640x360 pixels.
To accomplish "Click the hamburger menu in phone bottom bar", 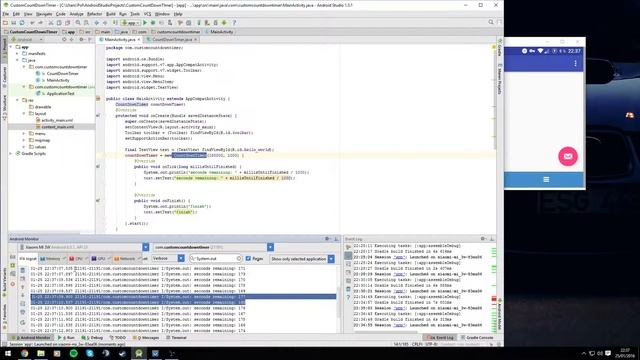I will (x=546, y=180).
